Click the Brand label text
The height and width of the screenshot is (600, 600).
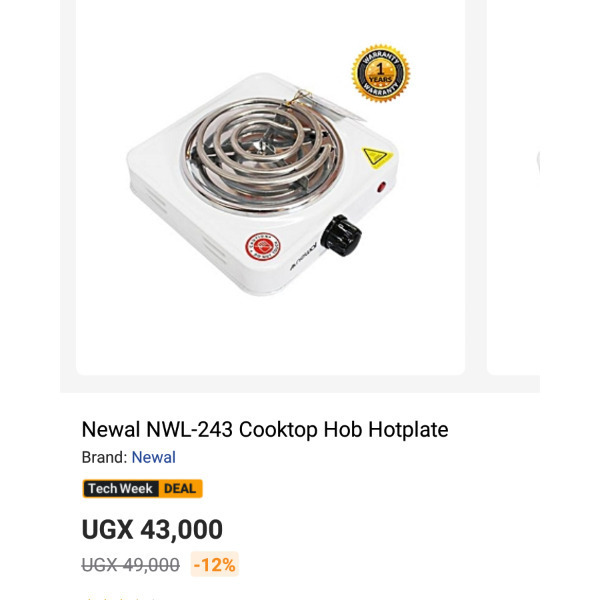pyautogui.click(x=104, y=457)
